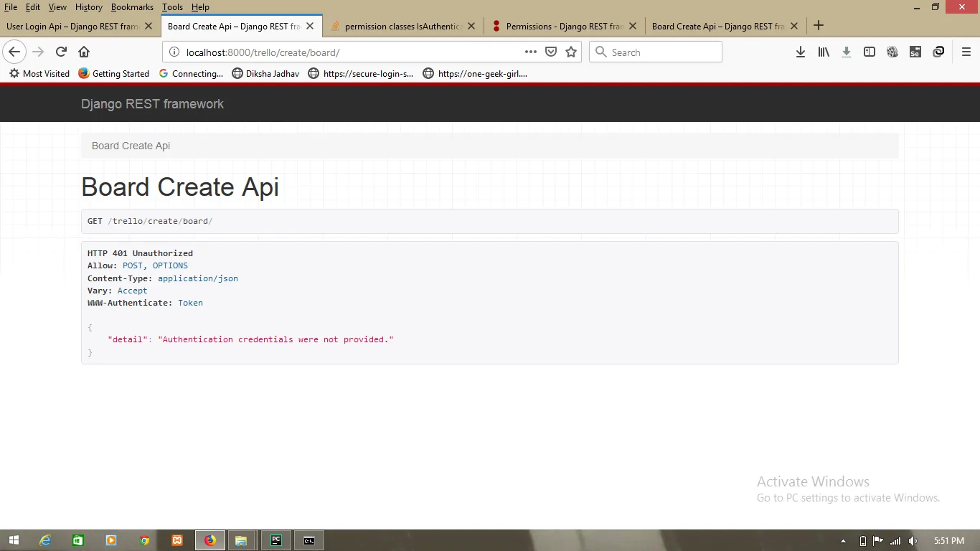Image resolution: width=980 pixels, height=551 pixels.
Task: Open the volume control in system tray
Action: (x=913, y=540)
